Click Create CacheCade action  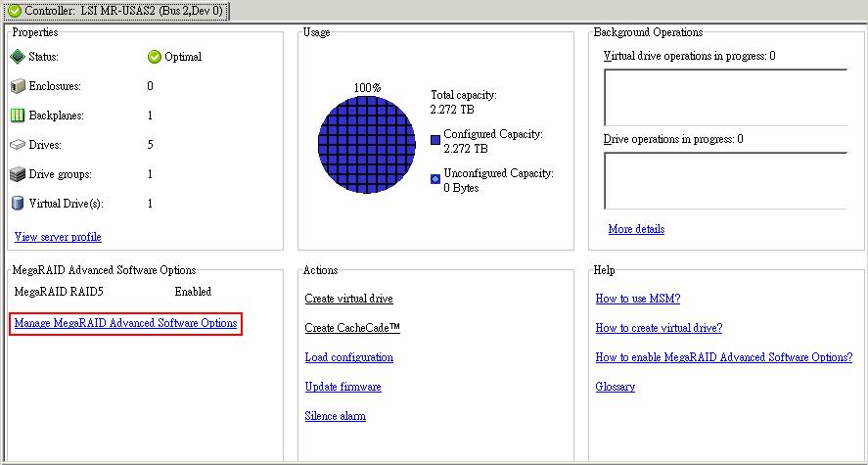point(352,328)
